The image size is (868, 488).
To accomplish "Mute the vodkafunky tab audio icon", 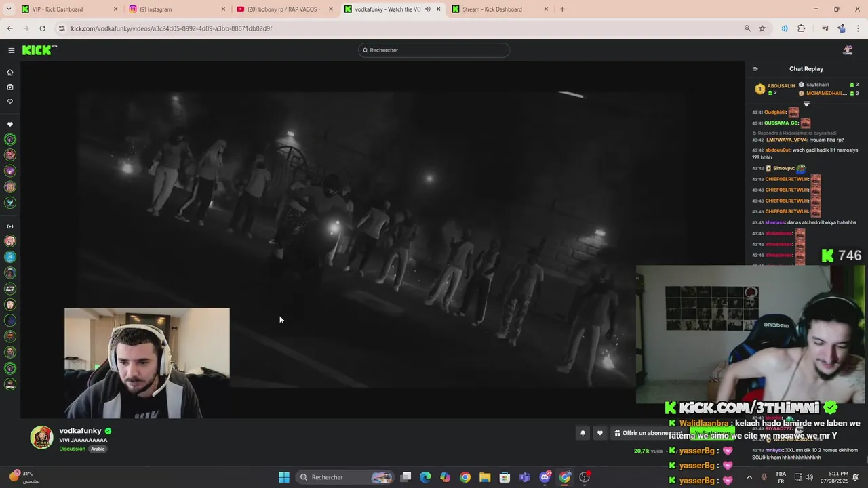I will coord(427,9).
